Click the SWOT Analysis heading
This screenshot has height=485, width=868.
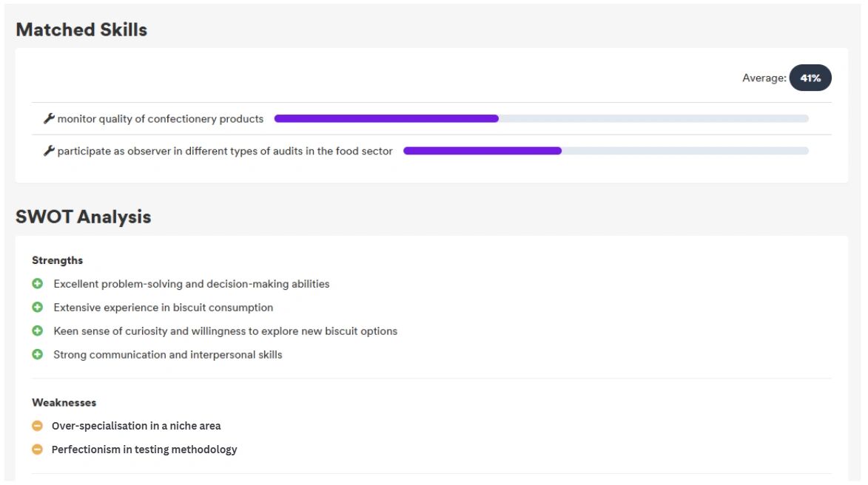(x=83, y=217)
